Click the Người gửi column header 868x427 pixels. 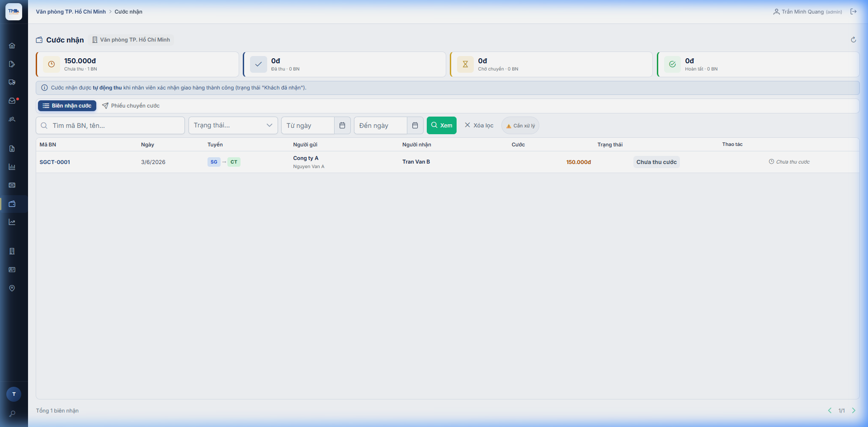[305, 145]
